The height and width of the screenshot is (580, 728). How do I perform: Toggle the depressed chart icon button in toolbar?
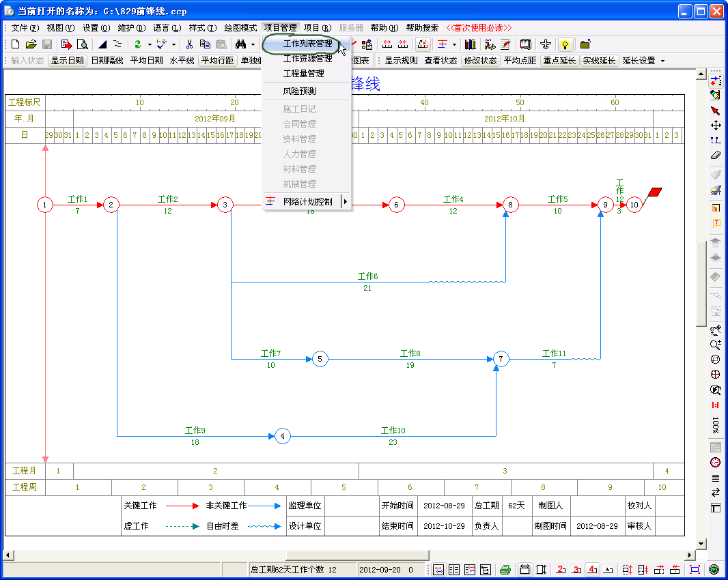pyautogui.click(x=423, y=44)
